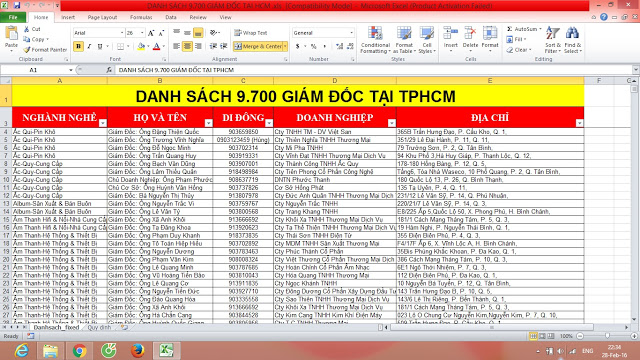
Task: Open Firefox from the taskbar
Action: [x=138, y=351]
